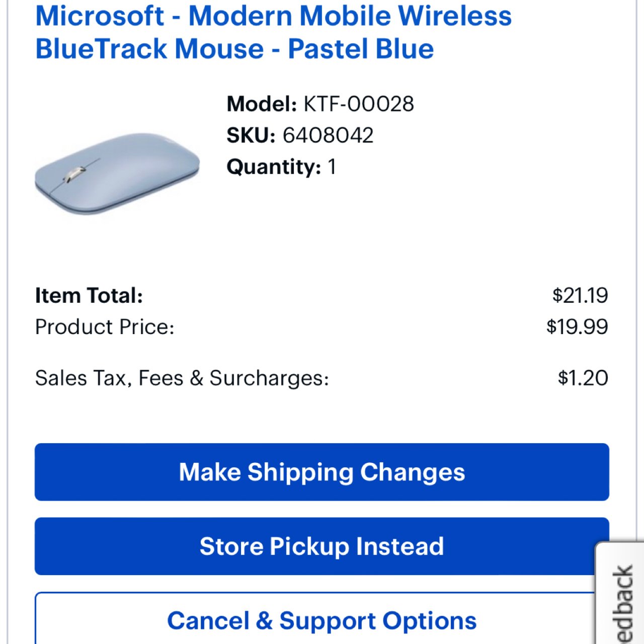Click the $21.19 item total amount

pos(580,295)
